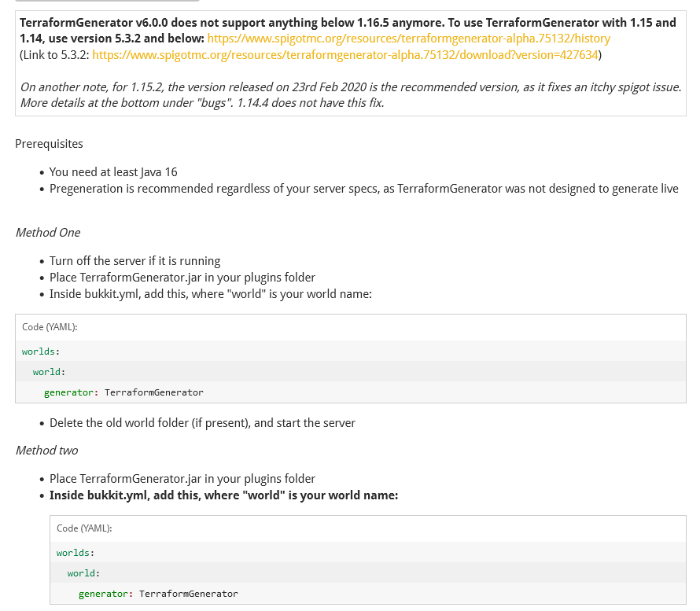Open the TerraformGenerator version history link

coord(408,39)
